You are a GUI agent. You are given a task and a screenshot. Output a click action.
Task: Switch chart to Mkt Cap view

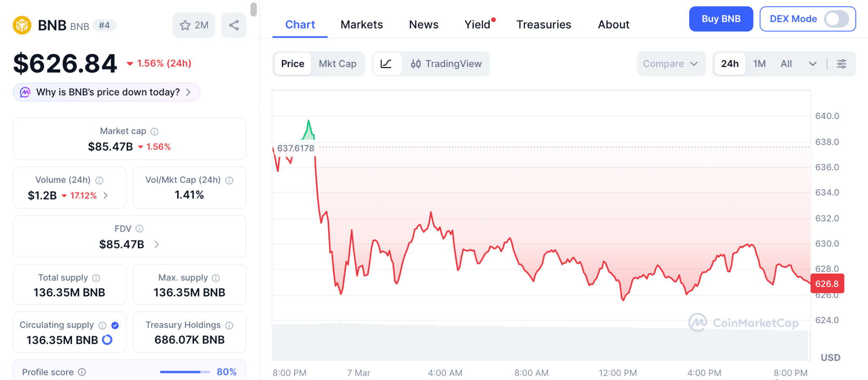click(337, 64)
